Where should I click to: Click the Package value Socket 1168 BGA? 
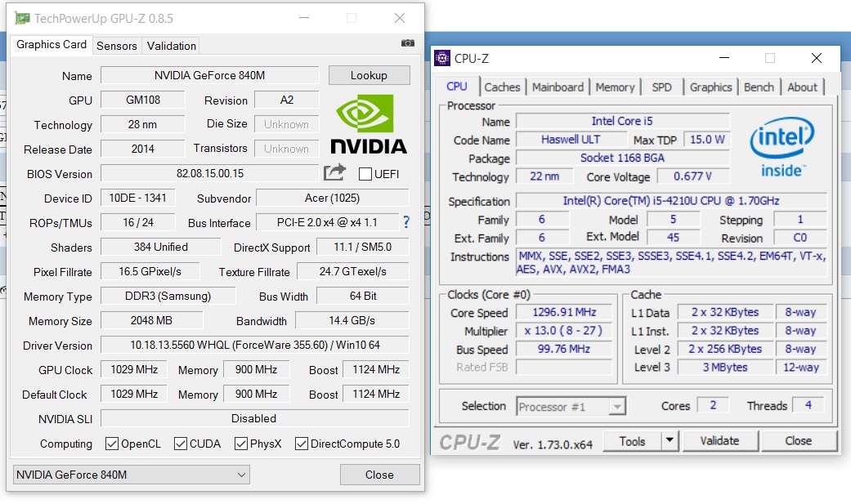tap(622, 158)
